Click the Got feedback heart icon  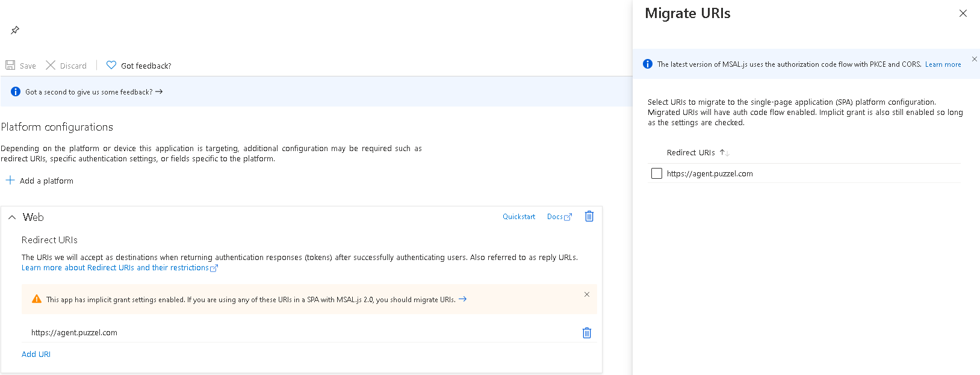111,65
